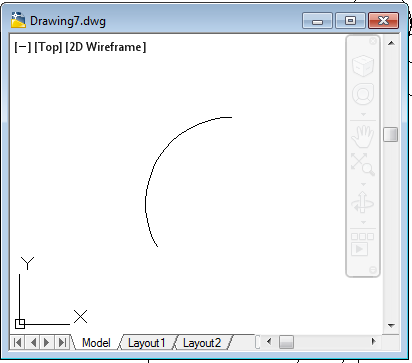412x363 pixels.
Task: Jump to the last layout tab arrow
Action: click(x=62, y=342)
